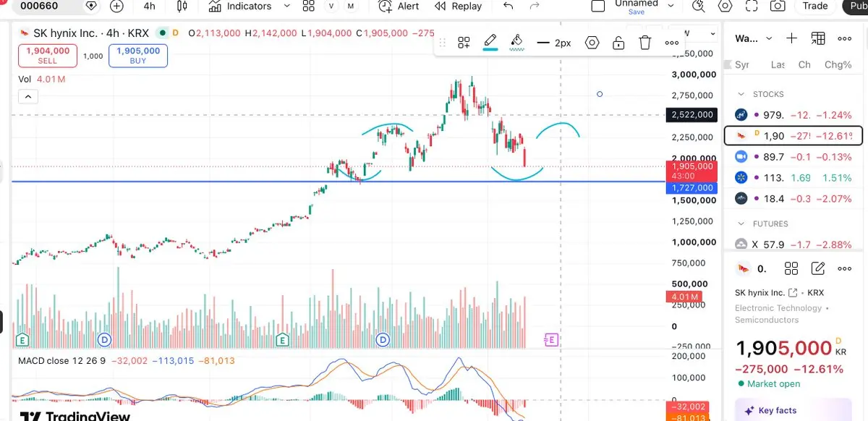Open the Indicators dialog
The width and height of the screenshot is (868, 421).
tap(239, 6)
